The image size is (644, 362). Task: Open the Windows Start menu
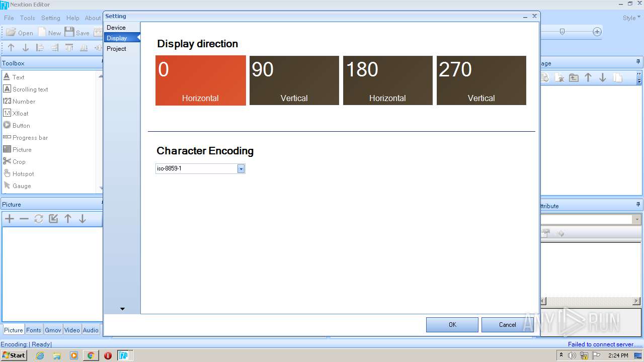coord(14,355)
